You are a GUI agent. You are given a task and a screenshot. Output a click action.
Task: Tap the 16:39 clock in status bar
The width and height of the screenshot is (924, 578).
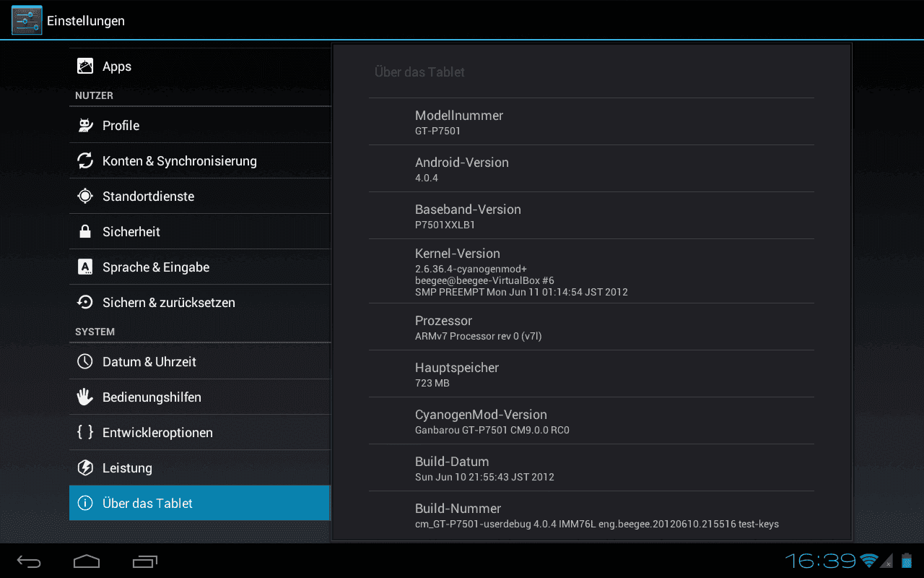(820, 561)
